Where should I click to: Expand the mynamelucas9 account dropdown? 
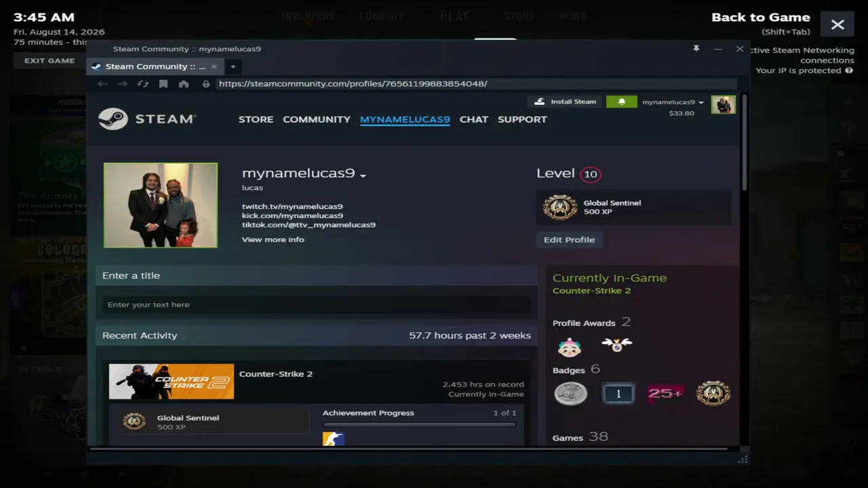673,102
